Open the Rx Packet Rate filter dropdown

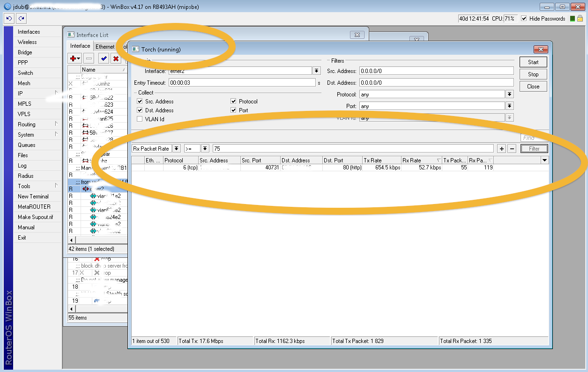tap(177, 147)
